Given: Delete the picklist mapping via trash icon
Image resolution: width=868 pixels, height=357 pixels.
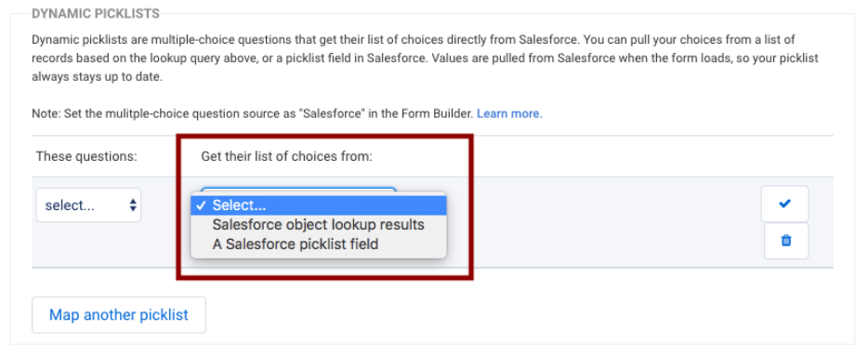Looking at the screenshot, I should (x=785, y=241).
